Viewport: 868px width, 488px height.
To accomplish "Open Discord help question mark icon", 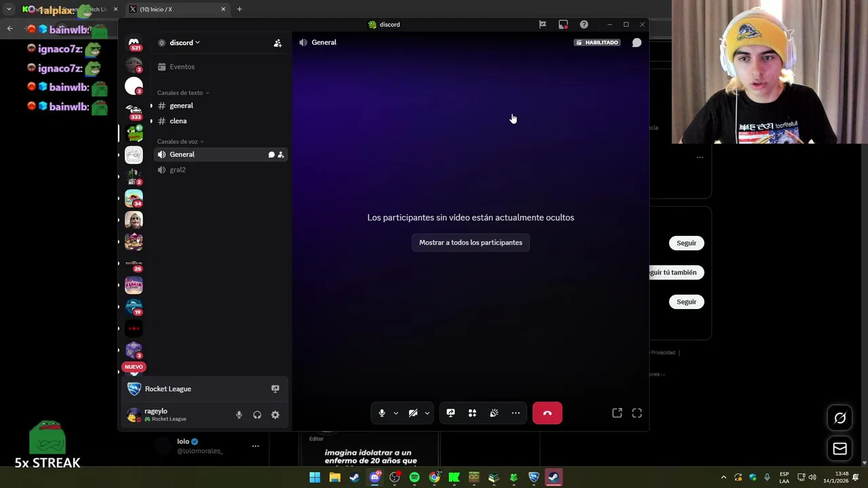I will coord(584,24).
